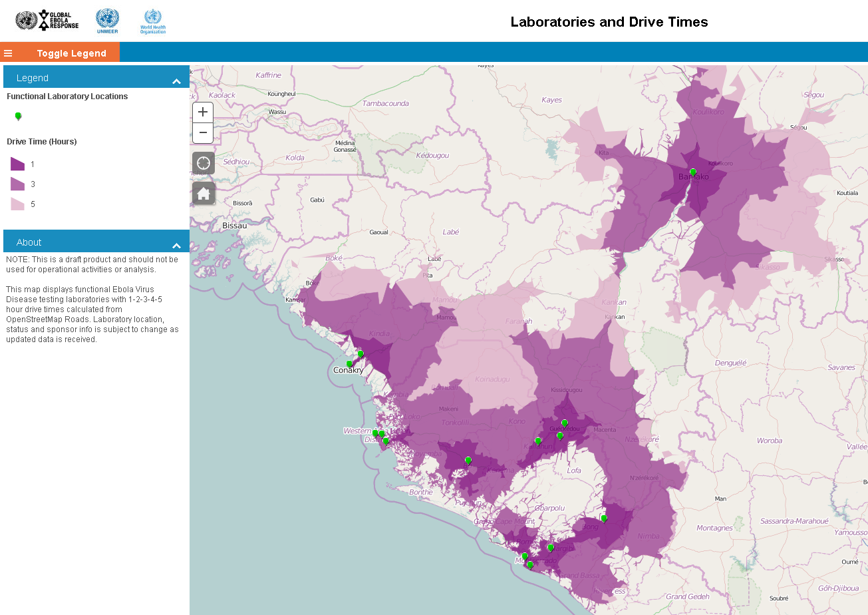Viewport: 868px width, 615px height.
Task: Click the hamburger menu icon
Action: pyautogui.click(x=8, y=53)
